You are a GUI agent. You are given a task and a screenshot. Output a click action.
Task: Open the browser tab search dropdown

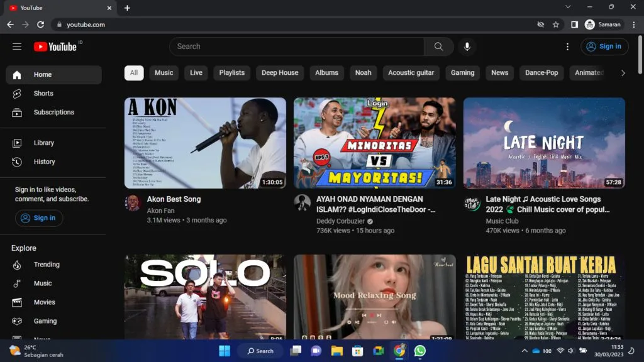(568, 7)
